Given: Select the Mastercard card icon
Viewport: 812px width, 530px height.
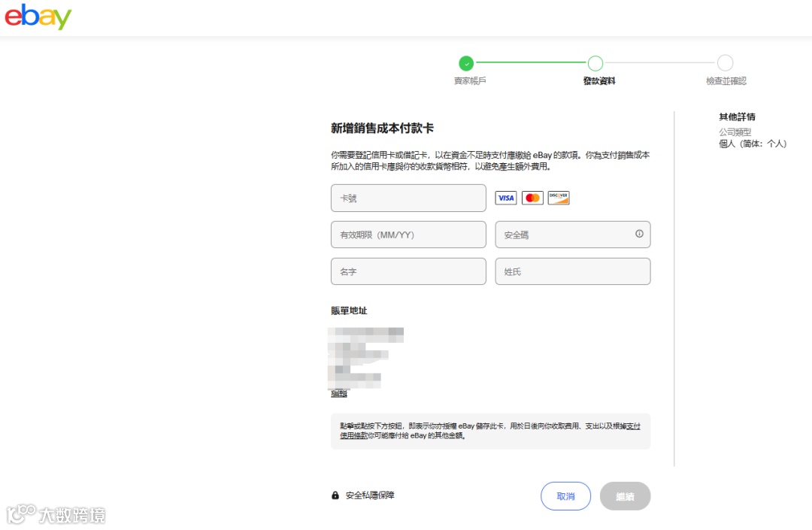Looking at the screenshot, I should pos(532,198).
